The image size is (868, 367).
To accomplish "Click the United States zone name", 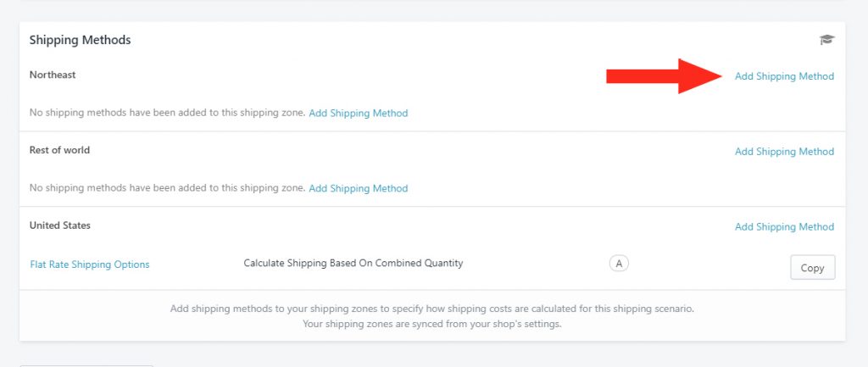I will tap(60, 225).
